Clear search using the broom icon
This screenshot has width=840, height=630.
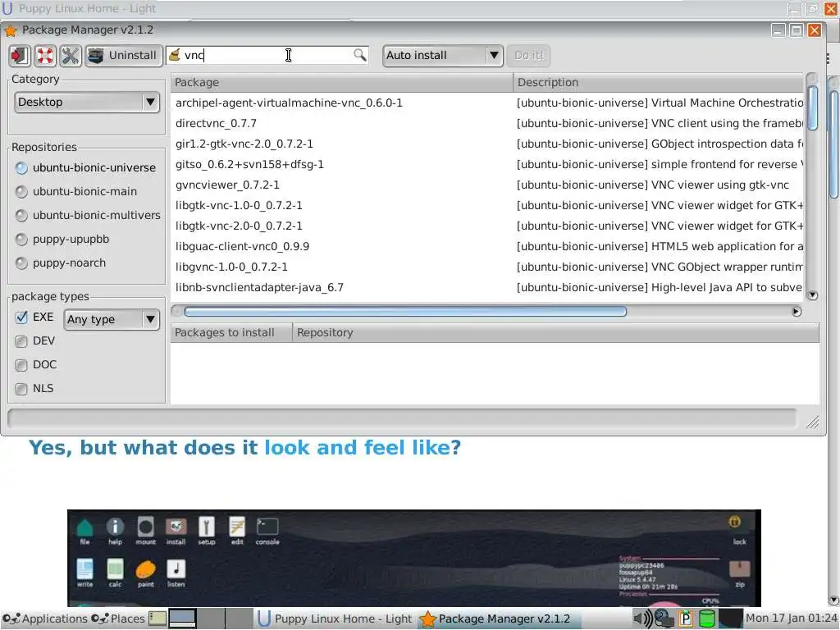pos(175,55)
